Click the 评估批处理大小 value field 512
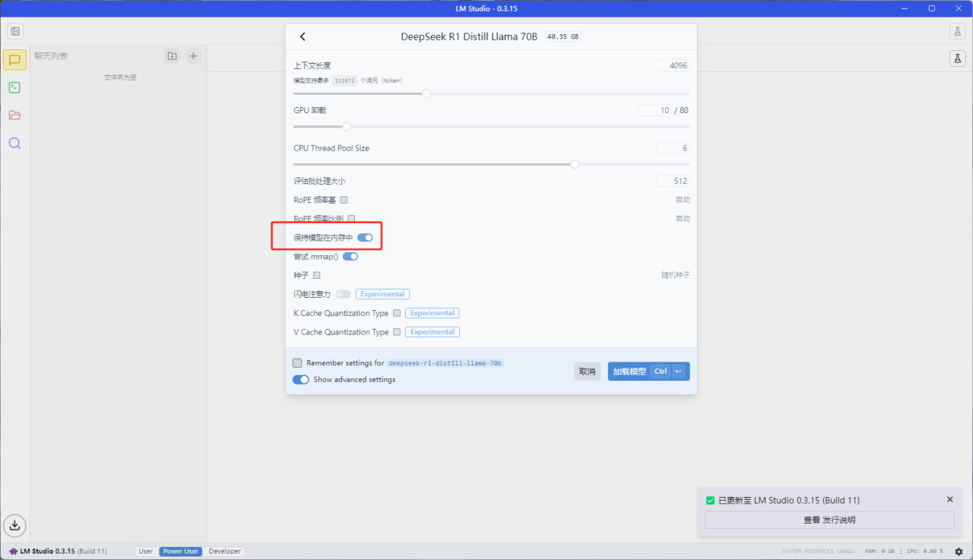 673,181
